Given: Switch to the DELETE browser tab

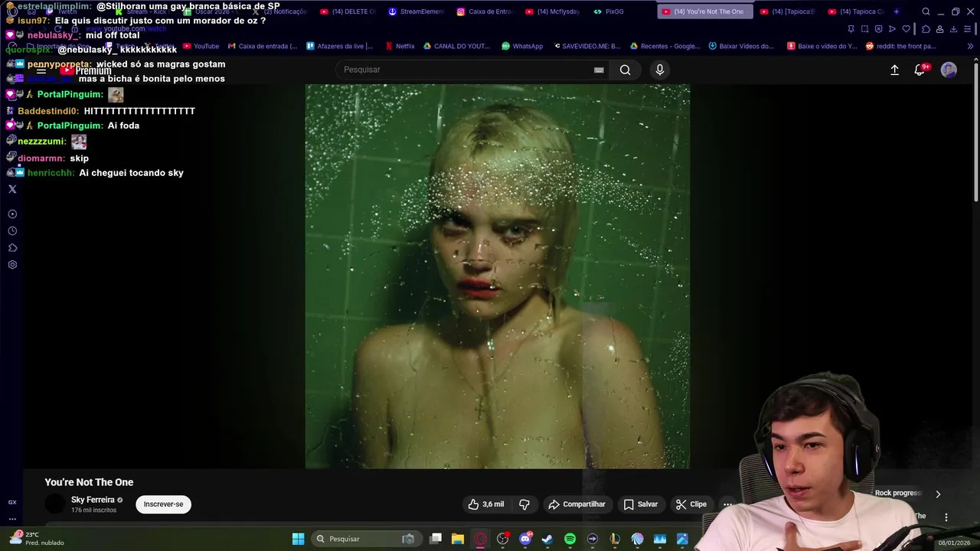Looking at the screenshot, I should [x=348, y=11].
